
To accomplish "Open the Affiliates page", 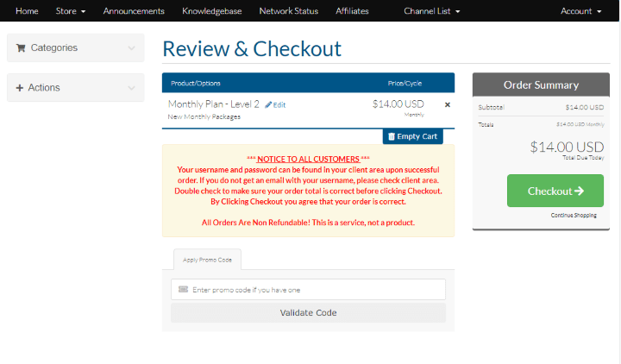I will (352, 11).
